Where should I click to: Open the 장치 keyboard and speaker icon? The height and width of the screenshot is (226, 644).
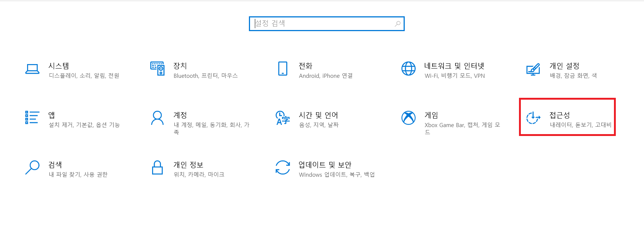[157, 69]
